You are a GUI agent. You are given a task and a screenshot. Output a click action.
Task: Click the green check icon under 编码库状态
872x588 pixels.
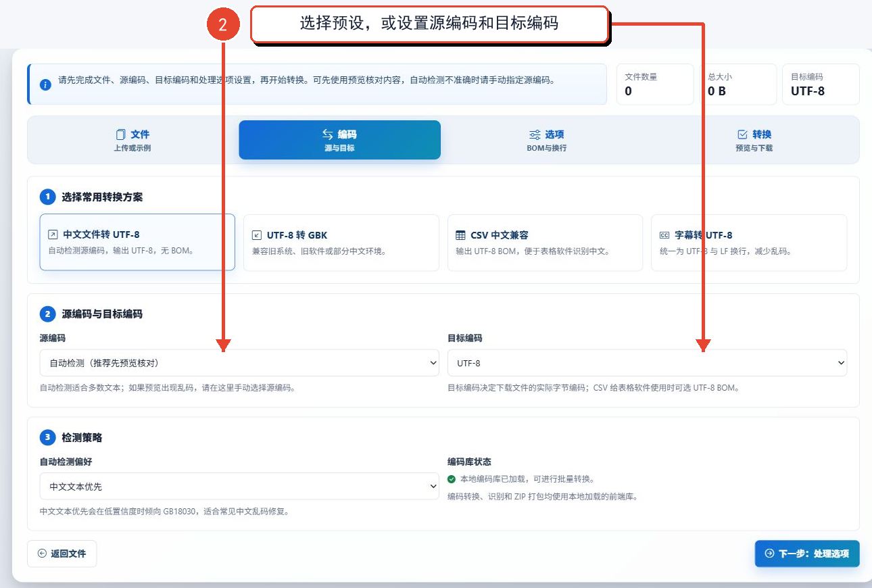[452, 479]
